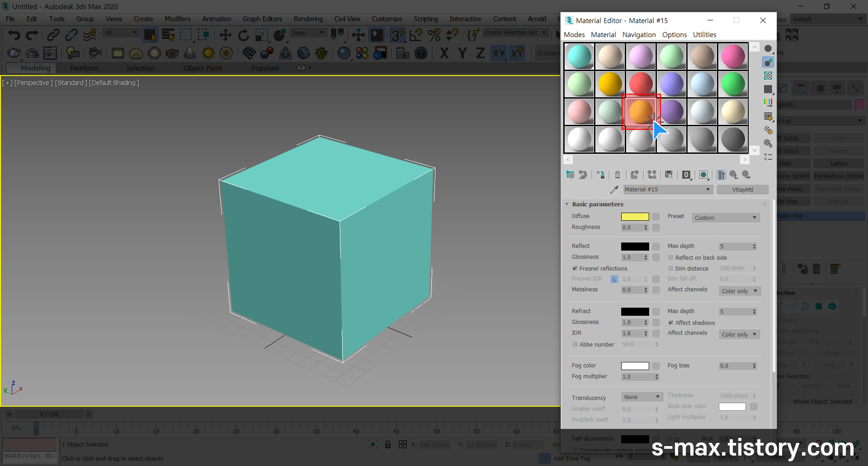Click the Video Color Check icon
The width and height of the screenshot is (868, 466).
click(768, 103)
